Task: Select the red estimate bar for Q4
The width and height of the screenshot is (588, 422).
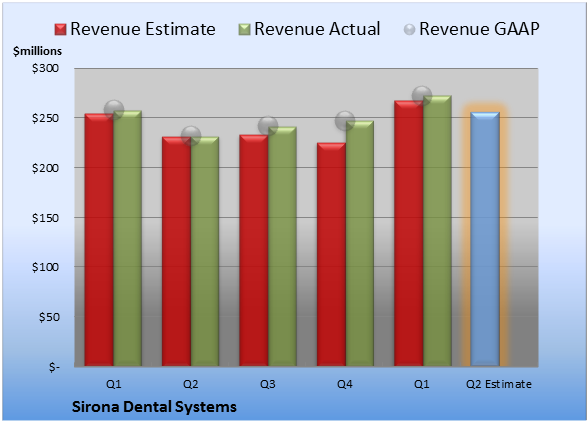Action: (x=331, y=254)
